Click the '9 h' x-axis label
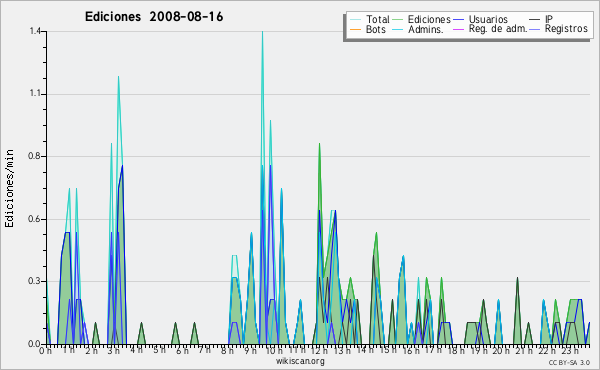Image resolution: width=600 pixels, height=370 pixels. click(x=250, y=350)
